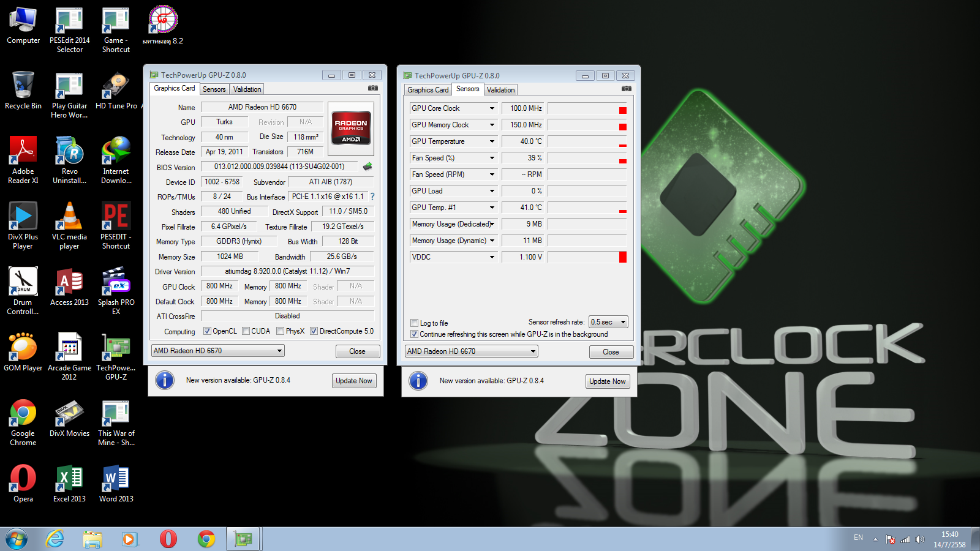Viewport: 980px width, 551px height.
Task: Open Splash PRO EX player
Action: 116,291
